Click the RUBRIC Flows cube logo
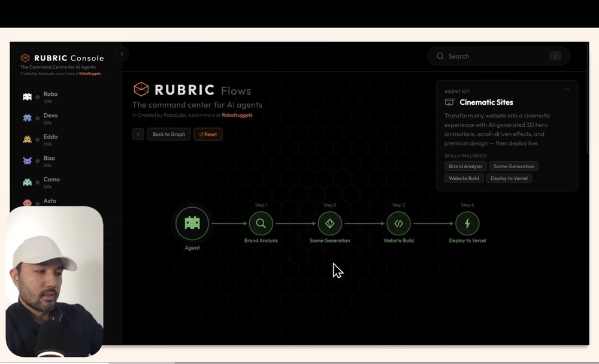 pyautogui.click(x=141, y=89)
